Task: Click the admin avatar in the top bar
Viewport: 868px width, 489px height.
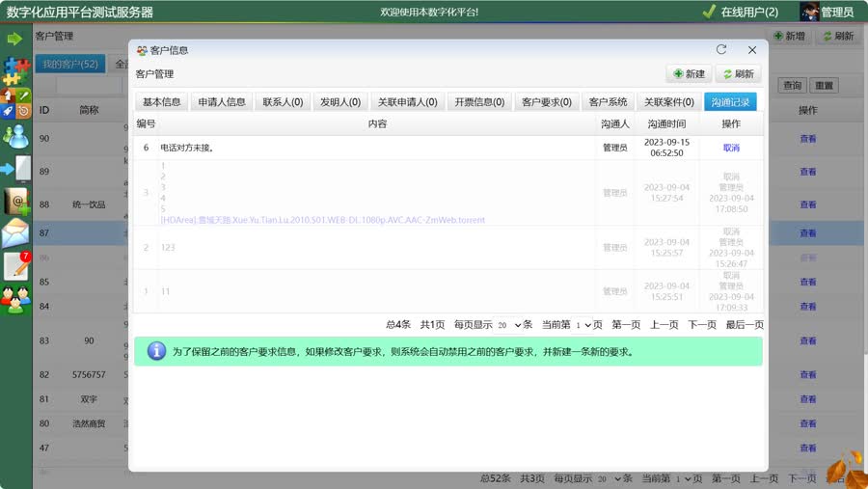Action: click(810, 12)
